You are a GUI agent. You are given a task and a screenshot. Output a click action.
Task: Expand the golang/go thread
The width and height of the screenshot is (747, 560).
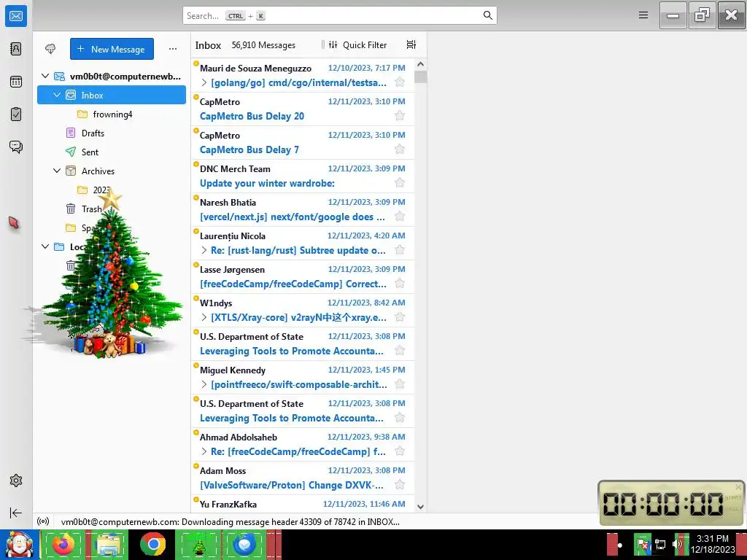coord(204,82)
